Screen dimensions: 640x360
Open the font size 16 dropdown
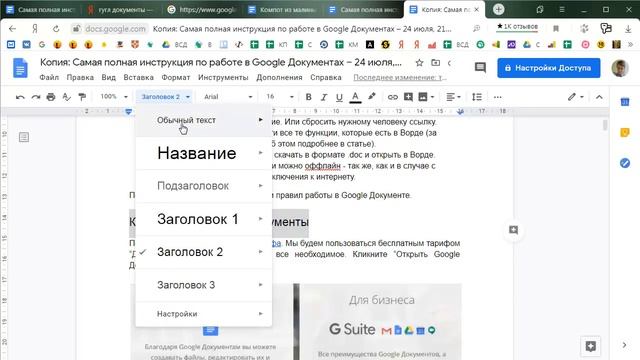(280, 97)
